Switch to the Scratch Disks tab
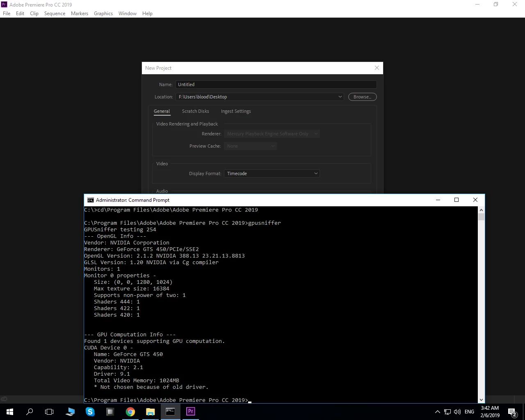 click(x=195, y=111)
